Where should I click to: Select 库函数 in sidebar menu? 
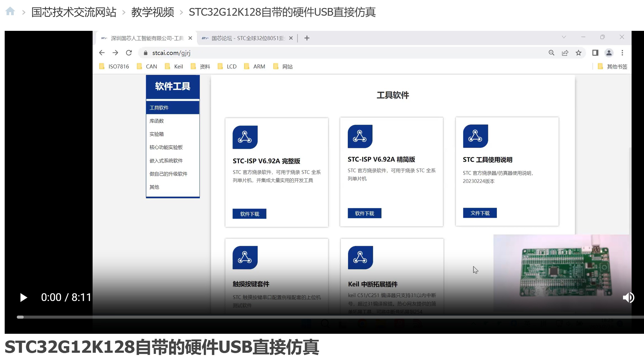(173, 121)
